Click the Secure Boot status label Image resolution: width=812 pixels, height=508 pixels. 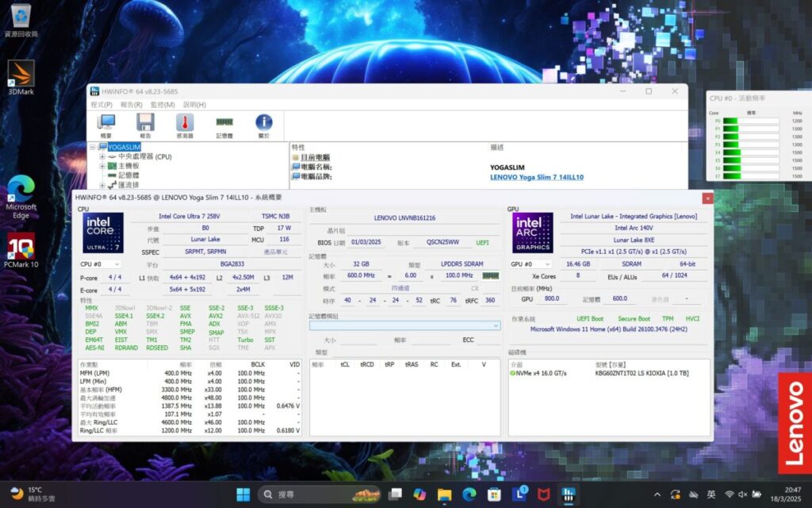(x=634, y=319)
